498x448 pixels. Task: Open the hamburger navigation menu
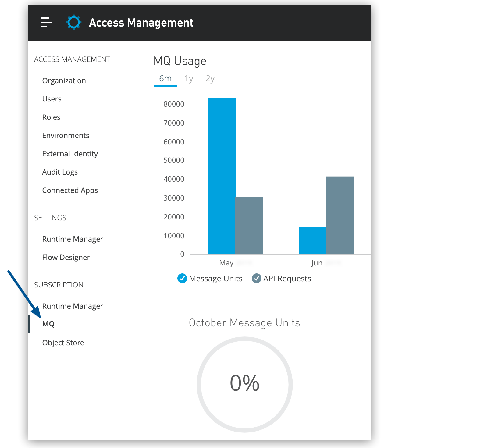click(46, 22)
